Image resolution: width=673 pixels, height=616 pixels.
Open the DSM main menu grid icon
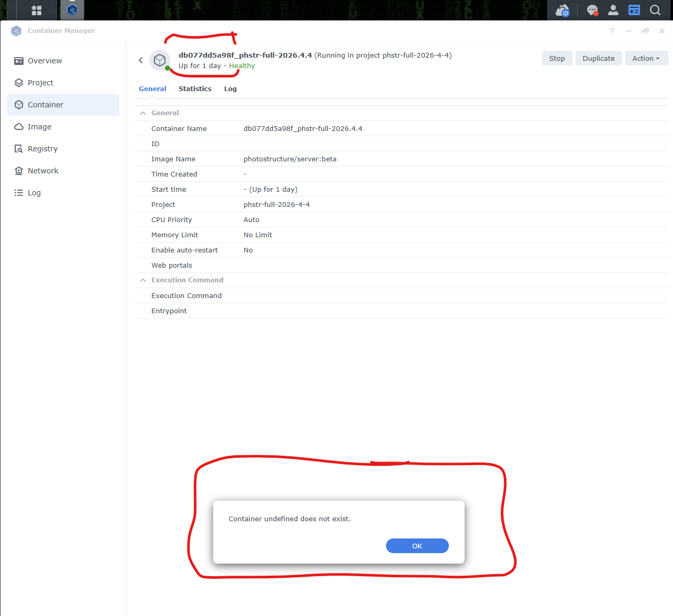pyautogui.click(x=36, y=10)
